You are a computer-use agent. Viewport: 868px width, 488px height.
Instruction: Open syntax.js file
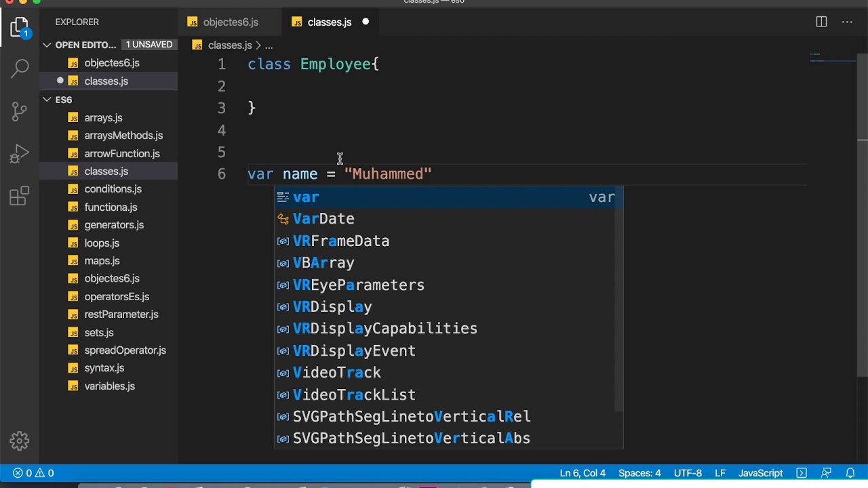(x=108, y=368)
